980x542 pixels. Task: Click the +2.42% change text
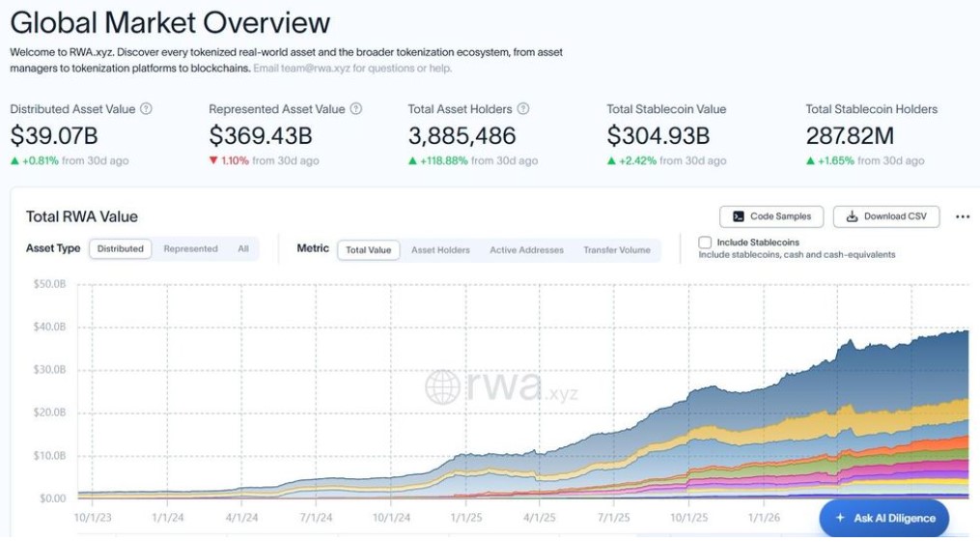pyautogui.click(x=637, y=160)
